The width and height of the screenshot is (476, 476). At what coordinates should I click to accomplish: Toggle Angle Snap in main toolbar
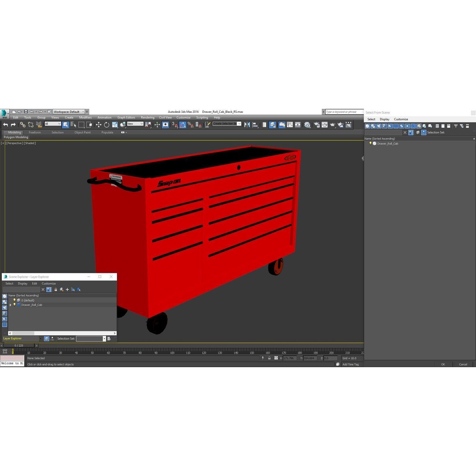[x=182, y=124]
